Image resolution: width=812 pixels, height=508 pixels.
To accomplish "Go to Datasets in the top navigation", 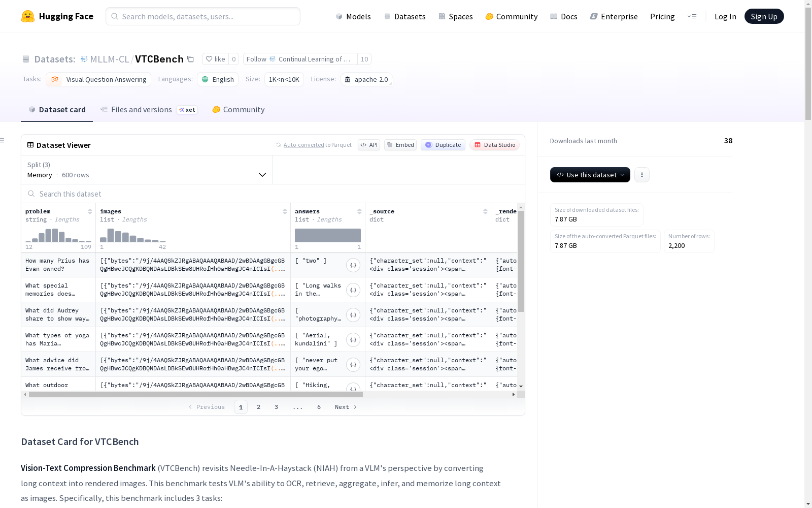I will point(404,16).
